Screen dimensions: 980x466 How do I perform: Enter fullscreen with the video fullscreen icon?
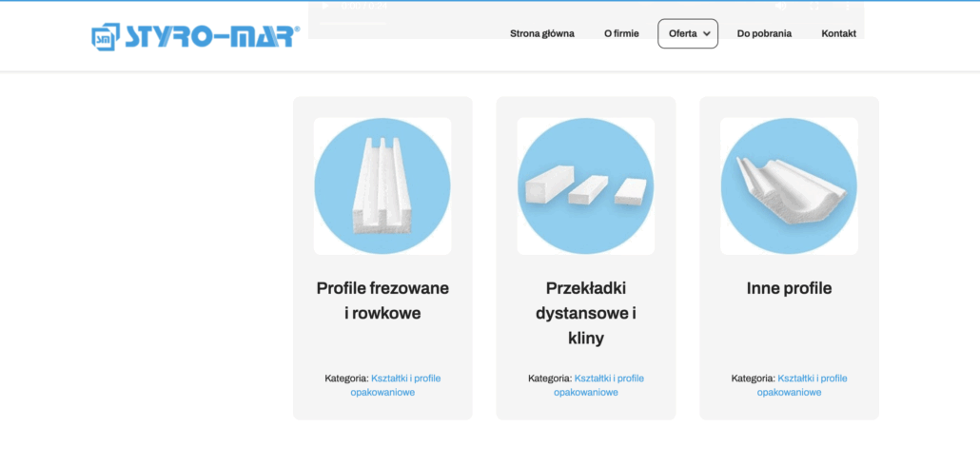click(814, 6)
